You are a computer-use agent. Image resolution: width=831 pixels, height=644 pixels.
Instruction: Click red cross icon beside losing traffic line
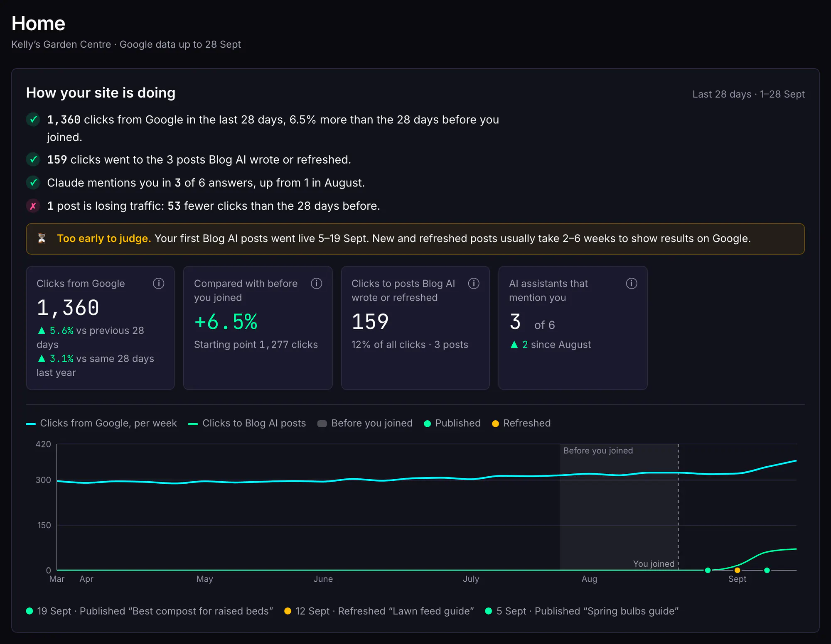pyautogui.click(x=33, y=206)
